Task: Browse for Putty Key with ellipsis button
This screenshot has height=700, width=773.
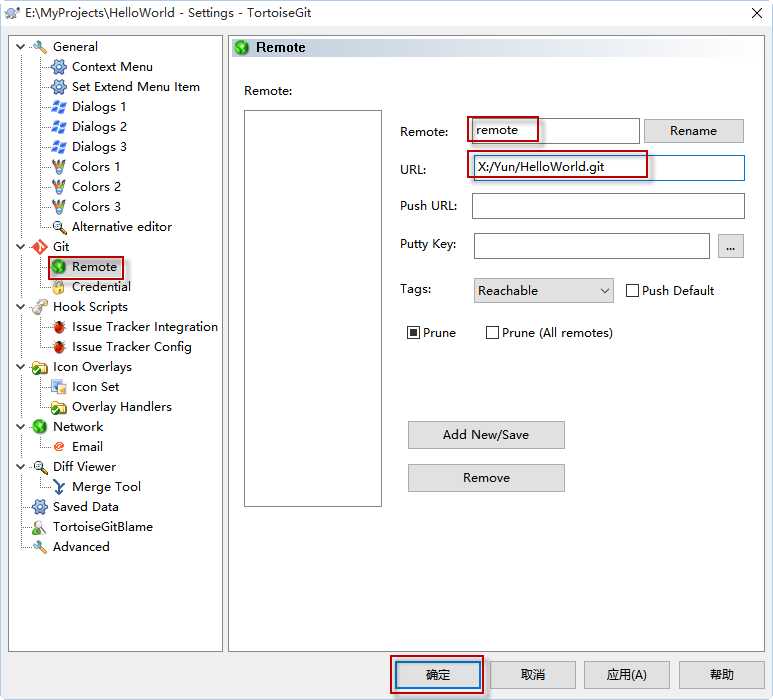Action: (x=731, y=246)
